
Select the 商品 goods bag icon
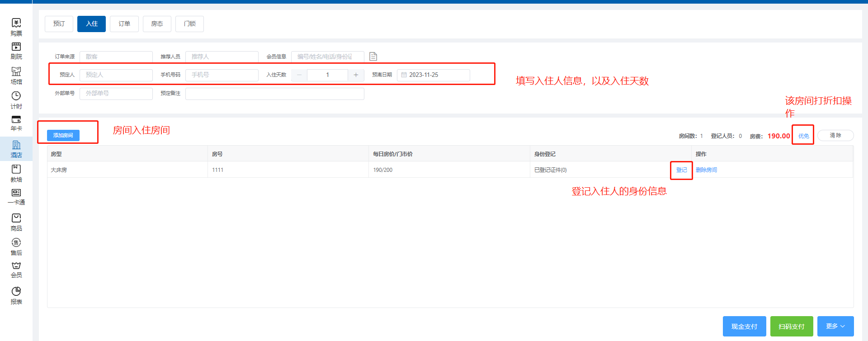coord(16,218)
